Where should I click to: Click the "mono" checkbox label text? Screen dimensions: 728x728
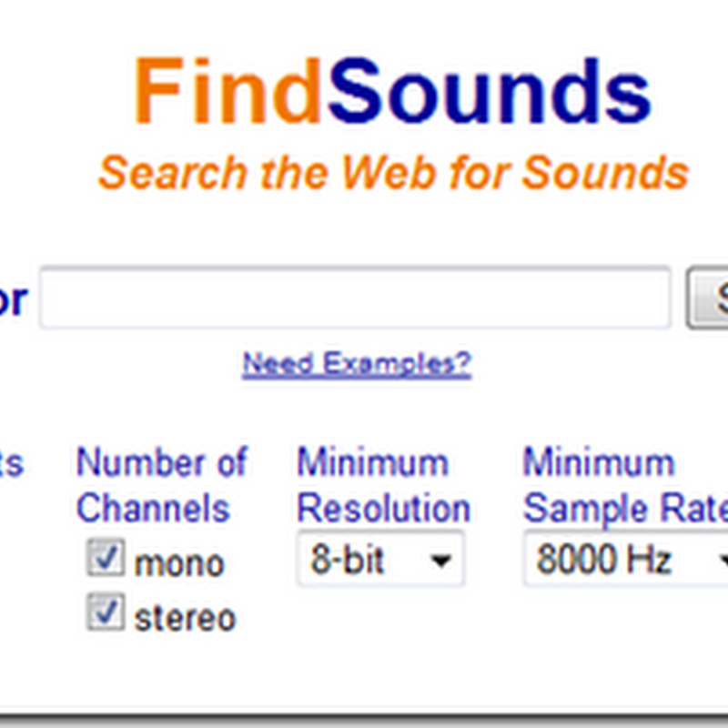179,564
